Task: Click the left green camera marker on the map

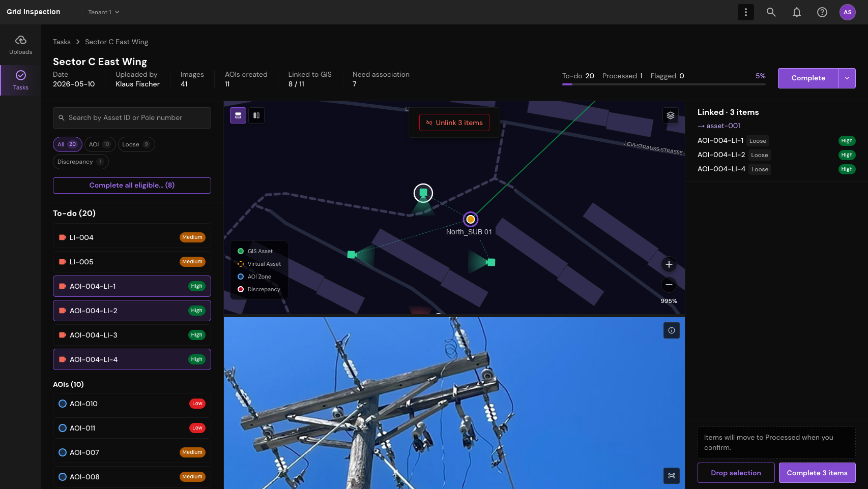Action: [352, 254]
